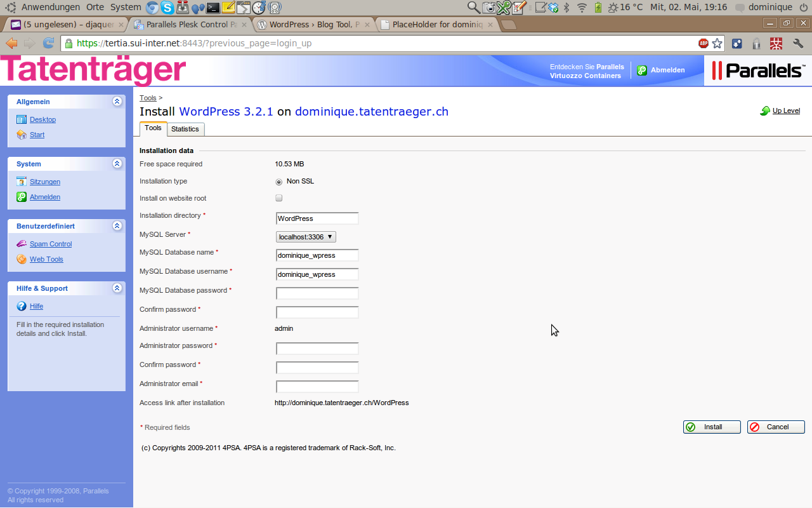The width and height of the screenshot is (812, 508).
Task: Enable the Install on website root checkbox
Action: [278, 198]
